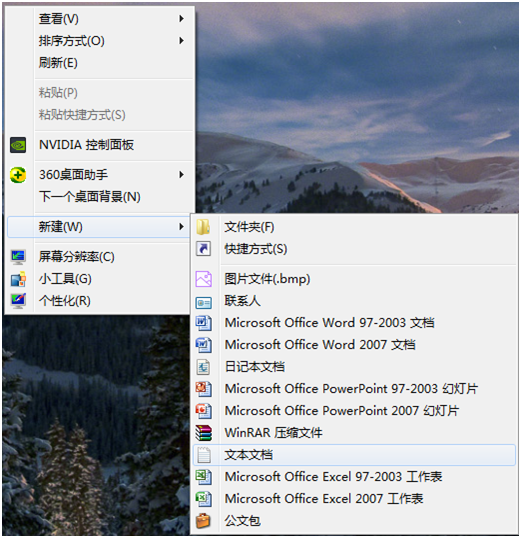Click the WinRAR stacked books icon

204,433
